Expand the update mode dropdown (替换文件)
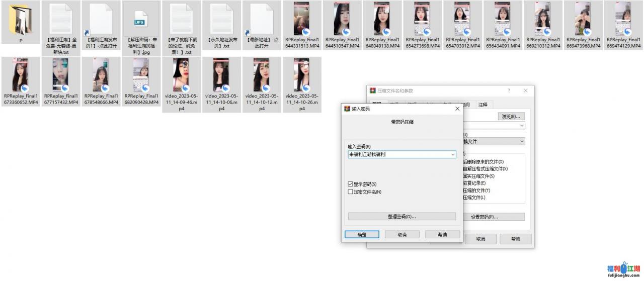The height and width of the screenshot is (281, 644). tap(522, 142)
